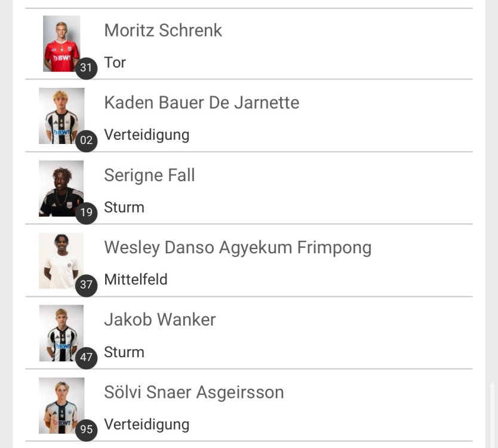The height and width of the screenshot is (448, 498).
Task: Click jersey number badge 37
Action: click(87, 285)
